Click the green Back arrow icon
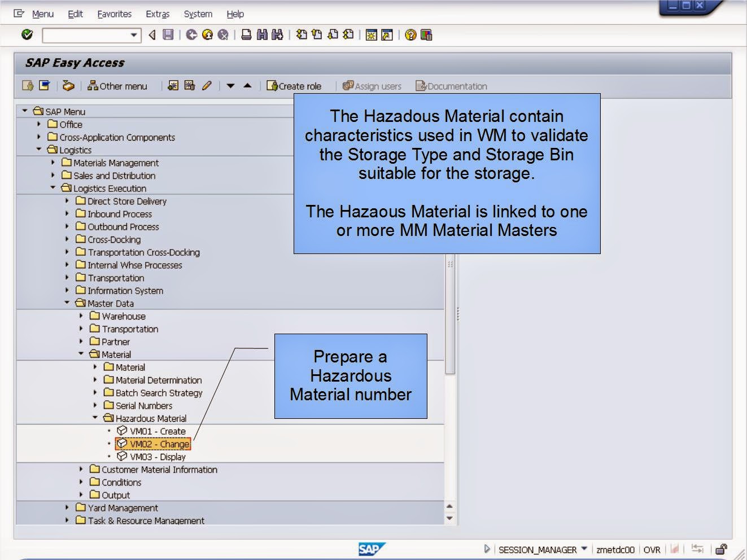Screen dimensions: 747x560 pyautogui.click(x=191, y=35)
